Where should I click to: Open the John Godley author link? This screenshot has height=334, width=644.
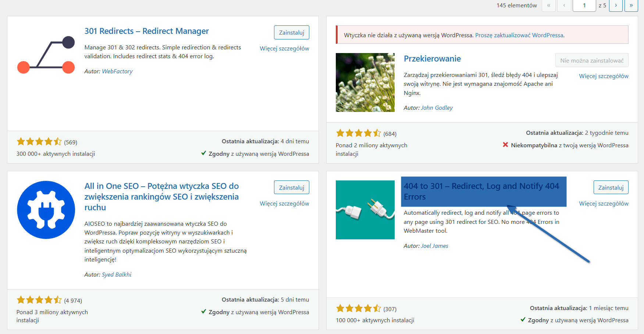click(437, 108)
